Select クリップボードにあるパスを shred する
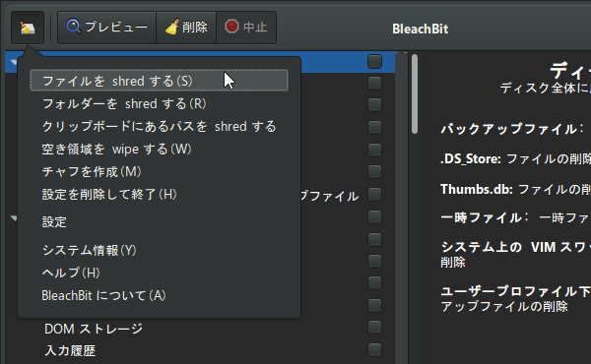Screen dimensions: 591x364 coord(159,126)
